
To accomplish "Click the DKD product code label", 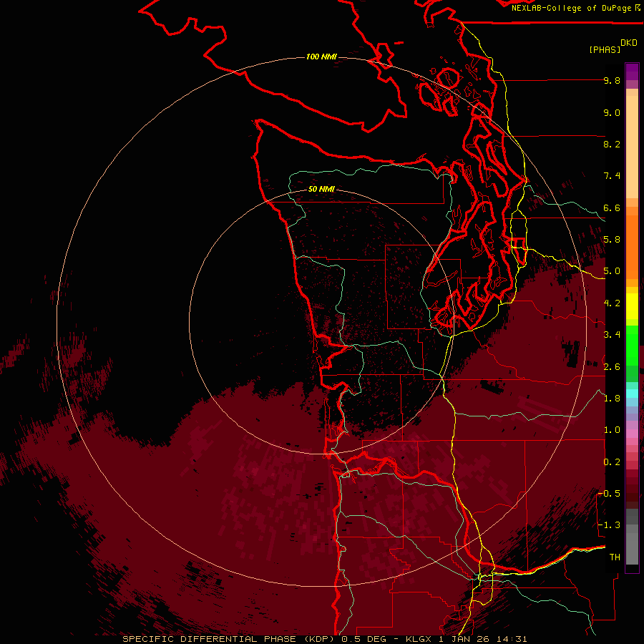I will 629,43.
